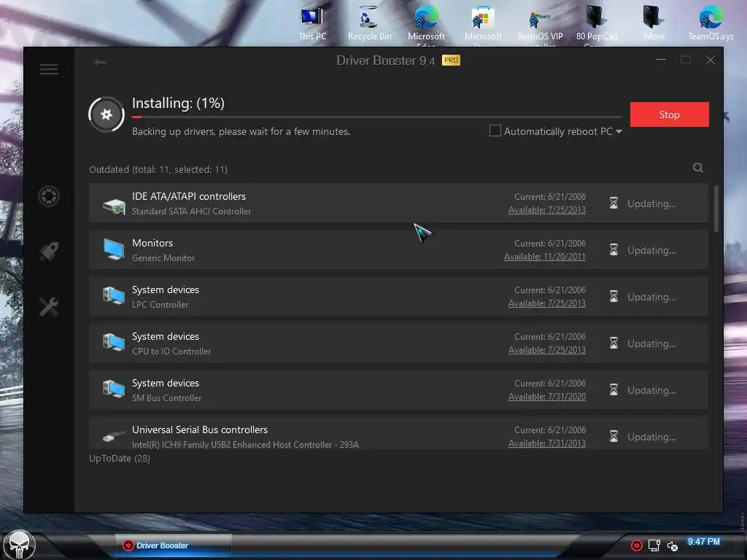Click hourglass icon on LPC Controller row
The height and width of the screenshot is (560, 747).
pyautogui.click(x=614, y=296)
